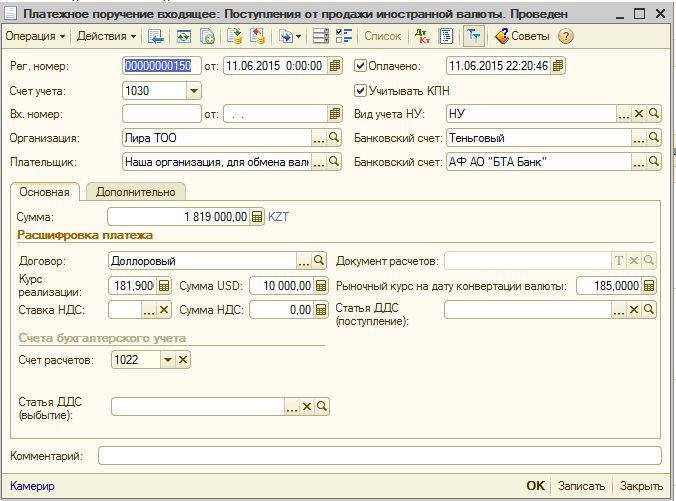This screenshot has width=676, height=501.
Task: Click the help question mark icon
Action: [x=566, y=36]
